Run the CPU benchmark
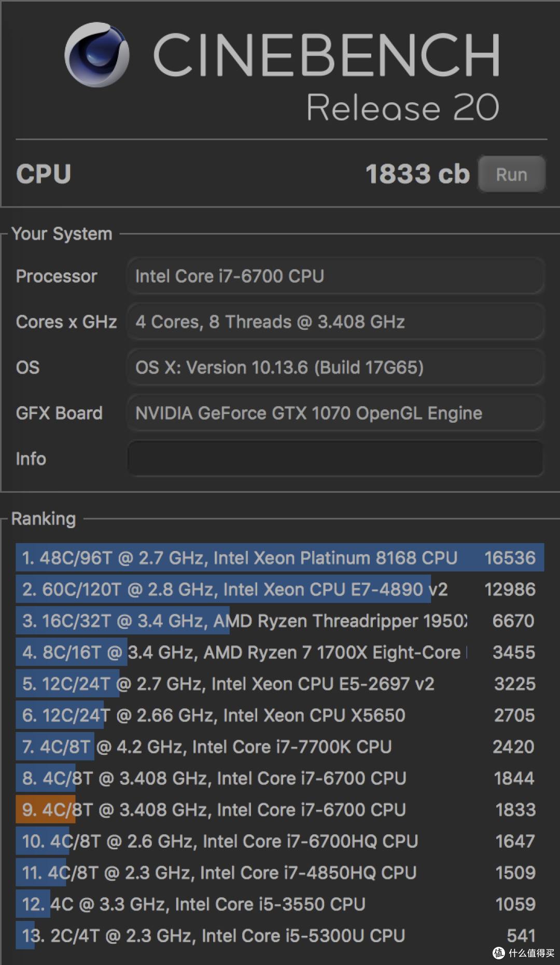 click(x=511, y=174)
